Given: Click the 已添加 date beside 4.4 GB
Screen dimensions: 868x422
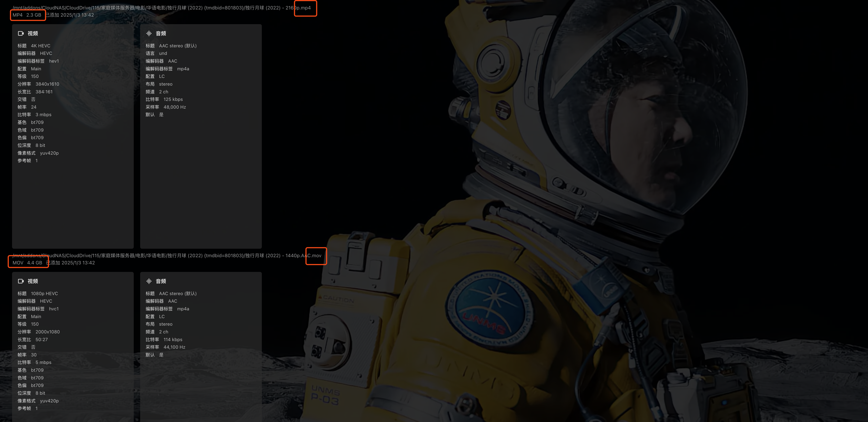Looking at the screenshot, I should point(71,263).
